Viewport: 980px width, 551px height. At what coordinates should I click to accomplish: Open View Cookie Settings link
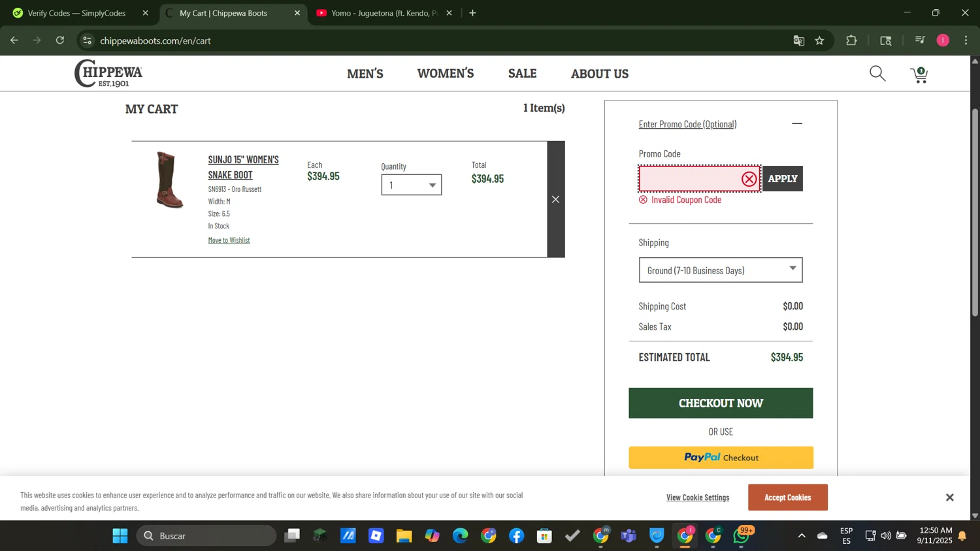[698, 497]
